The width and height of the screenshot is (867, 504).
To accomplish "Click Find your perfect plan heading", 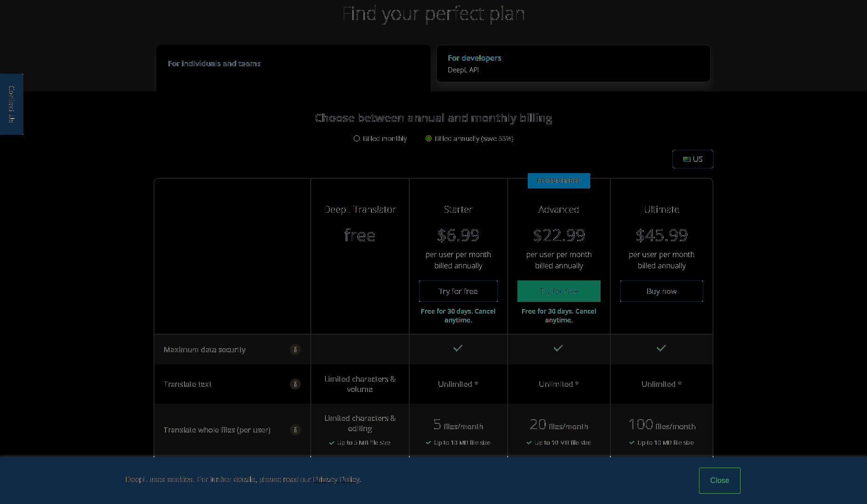I will (433, 14).
